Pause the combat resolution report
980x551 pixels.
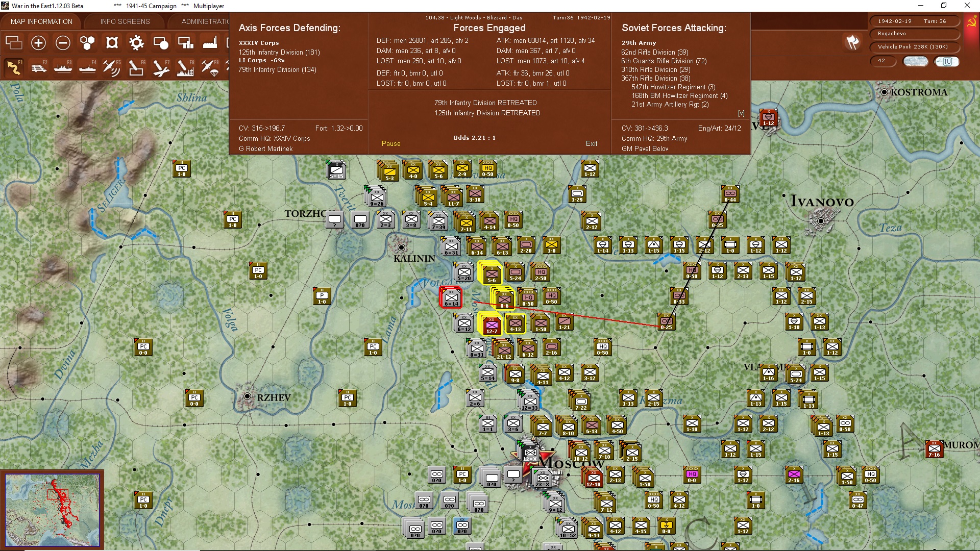tap(391, 144)
